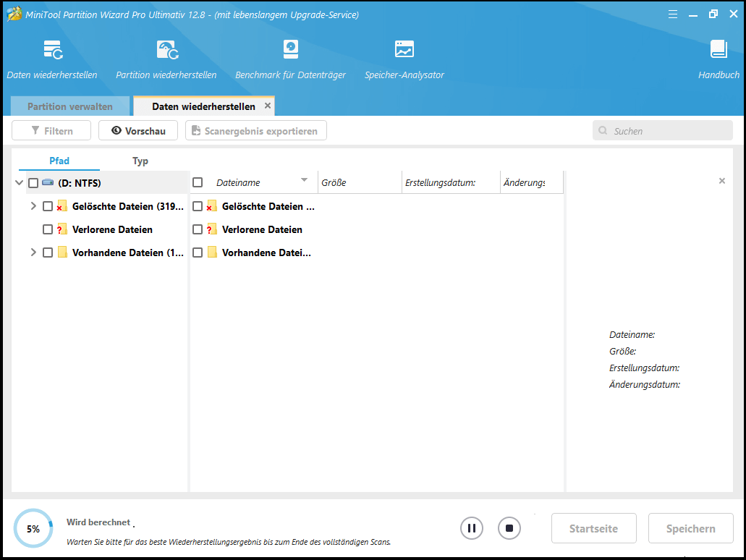746x560 pixels.
Task: Select Verlorene Dateien tree label
Action: [112, 229]
